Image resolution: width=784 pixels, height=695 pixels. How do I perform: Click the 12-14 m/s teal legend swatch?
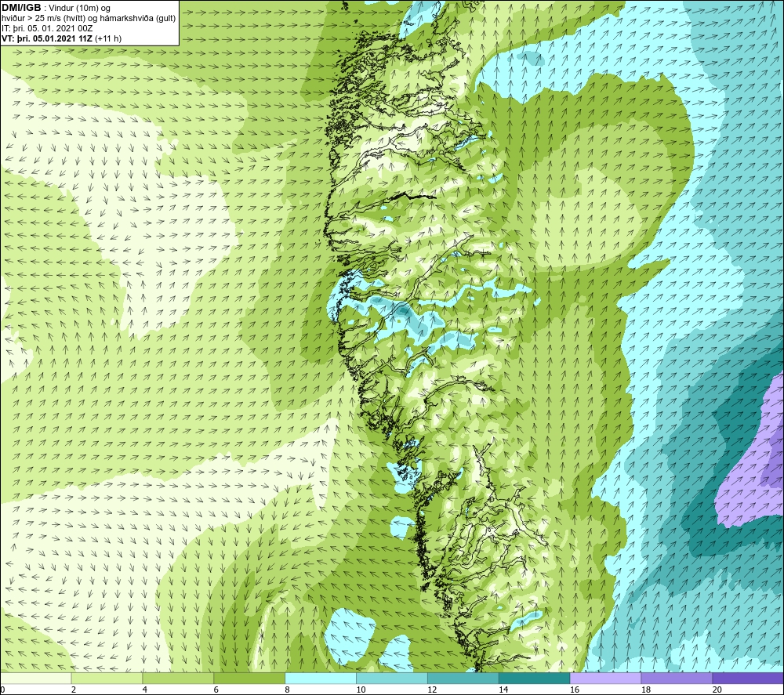463,678
